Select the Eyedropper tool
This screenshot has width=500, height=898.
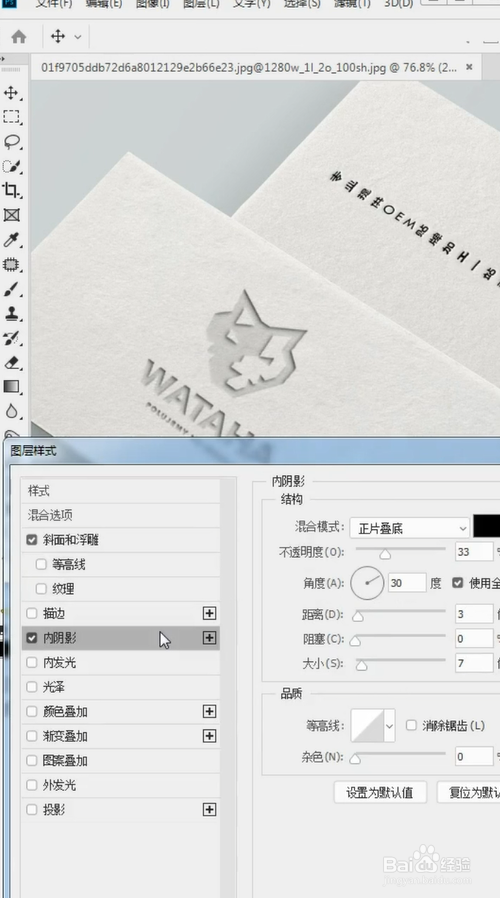pos(11,239)
